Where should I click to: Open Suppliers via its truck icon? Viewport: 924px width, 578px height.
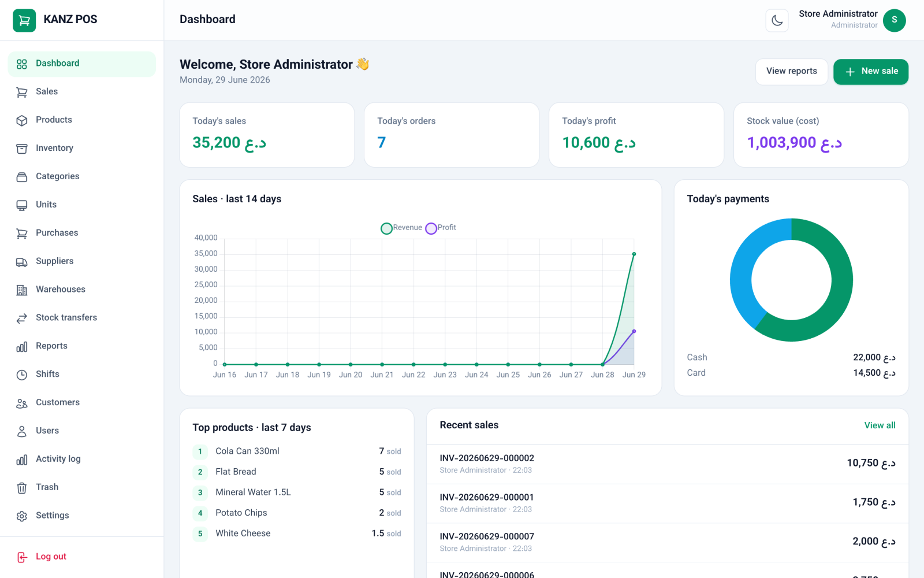click(22, 262)
